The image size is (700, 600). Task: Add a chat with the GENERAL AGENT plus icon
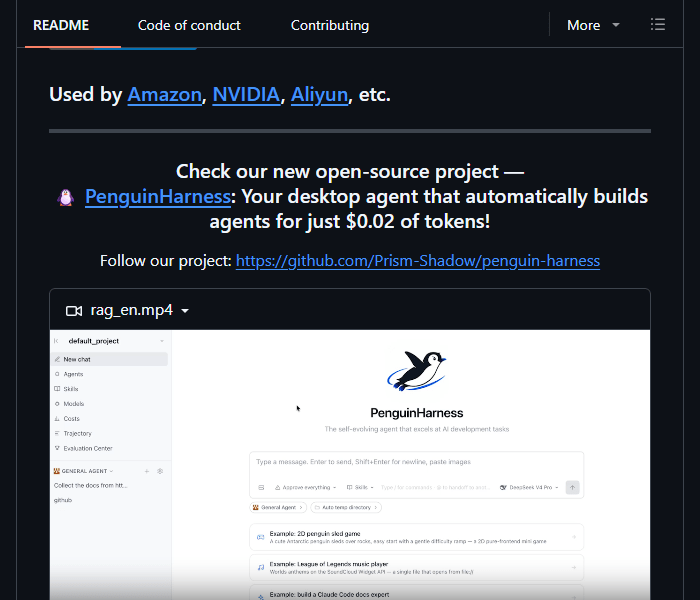click(x=146, y=471)
